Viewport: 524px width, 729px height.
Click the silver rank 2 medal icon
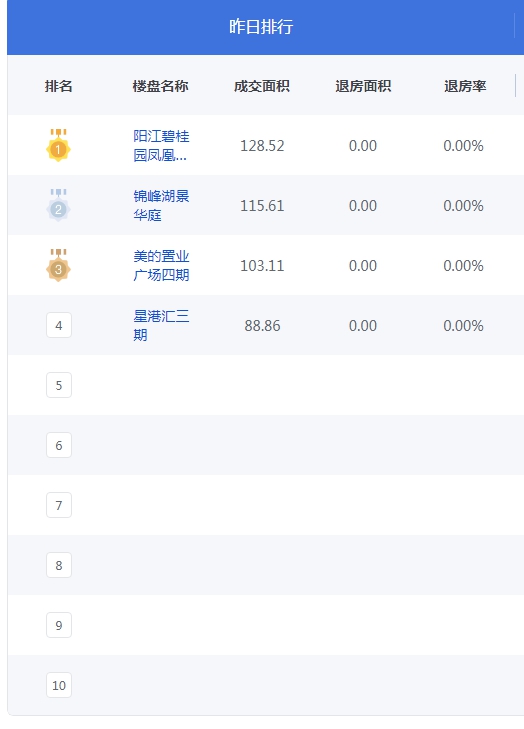pyautogui.click(x=58, y=205)
